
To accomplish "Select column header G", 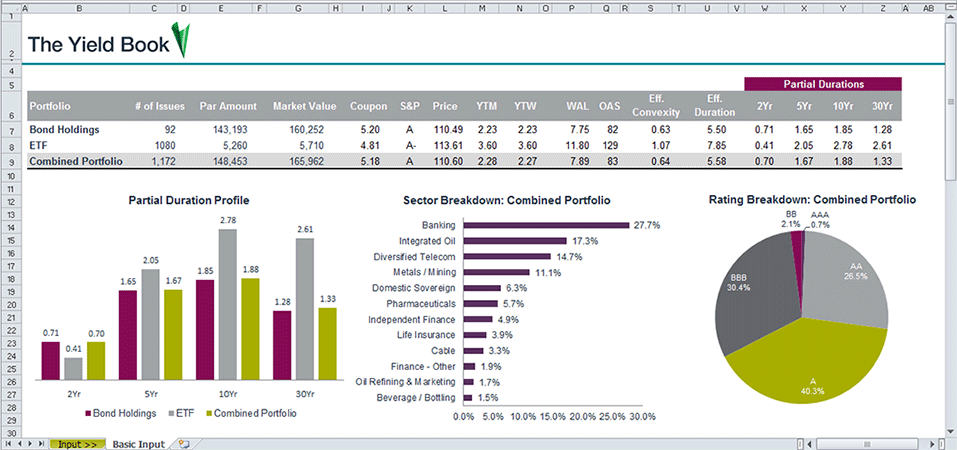I will tap(298, 8).
